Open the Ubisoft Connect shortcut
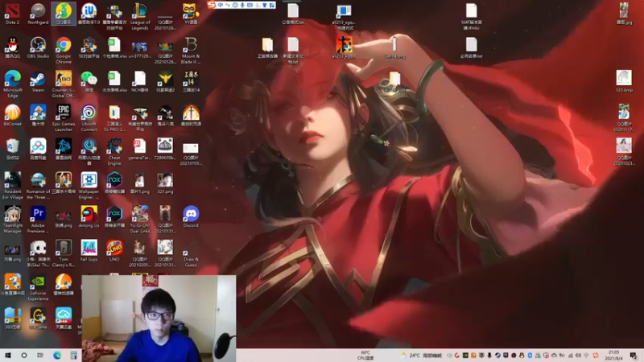The height and width of the screenshot is (362, 644). point(89,117)
